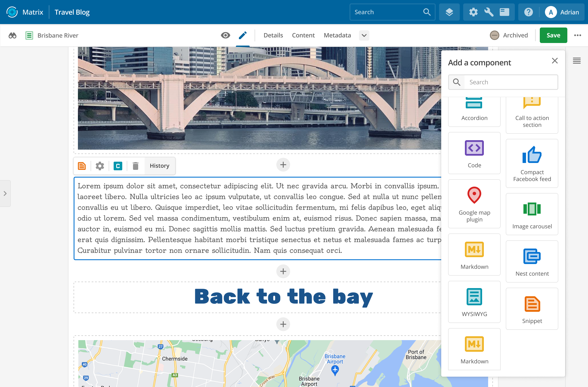Close the Add a component panel
This screenshot has width=588, height=387.
555,61
